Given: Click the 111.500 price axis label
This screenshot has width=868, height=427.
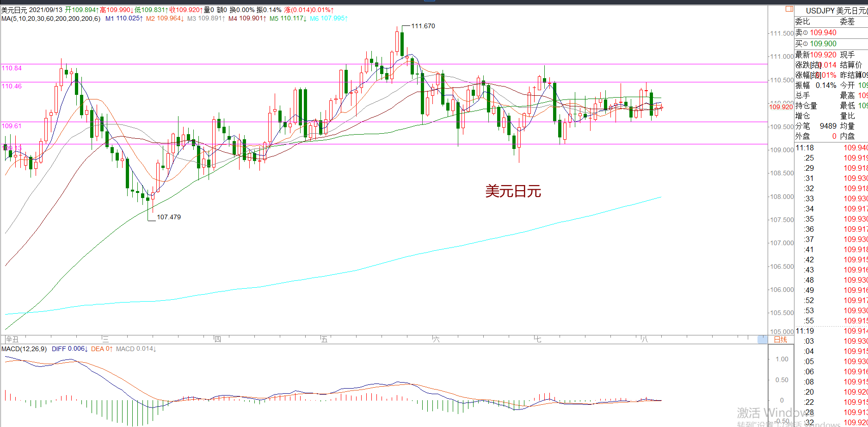Looking at the screenshot, I should pyautogui.click(x=782, y=33).
